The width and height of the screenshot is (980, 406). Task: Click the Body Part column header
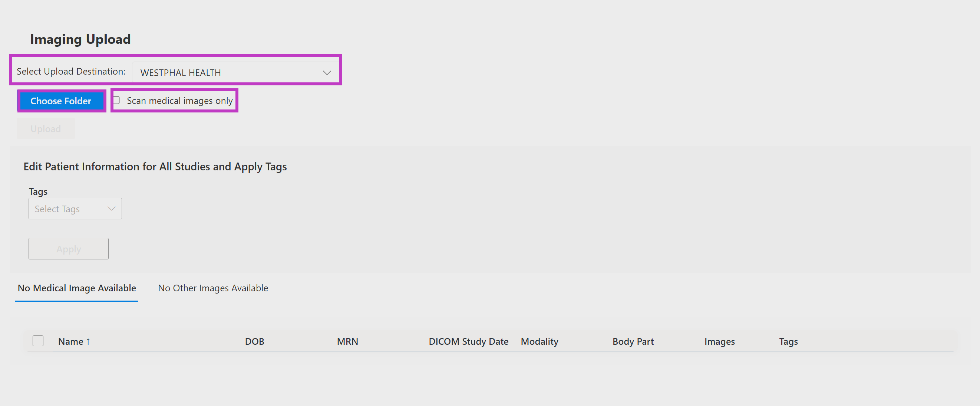coord(633,342)
